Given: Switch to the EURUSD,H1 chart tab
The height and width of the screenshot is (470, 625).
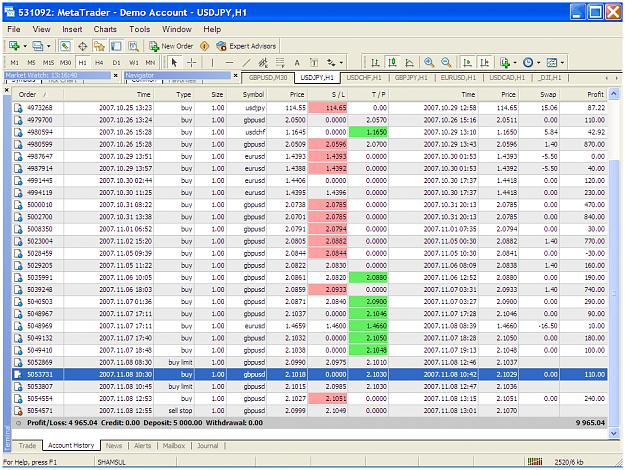Looking at the screenshot, I should pos(458,77).
